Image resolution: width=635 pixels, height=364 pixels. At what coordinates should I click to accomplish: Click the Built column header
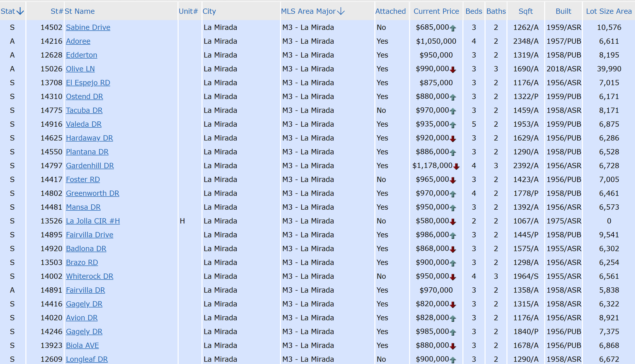pos(563,11)
